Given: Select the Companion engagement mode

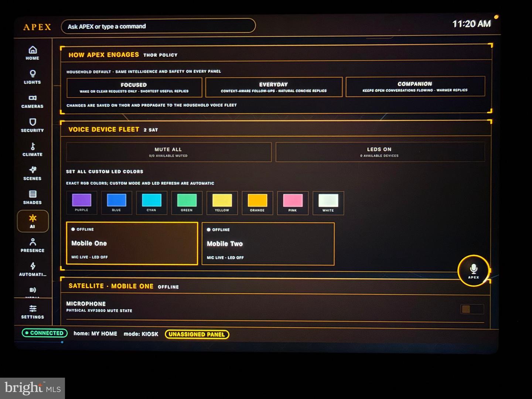Looking at the screenshot, I should 415,86.
